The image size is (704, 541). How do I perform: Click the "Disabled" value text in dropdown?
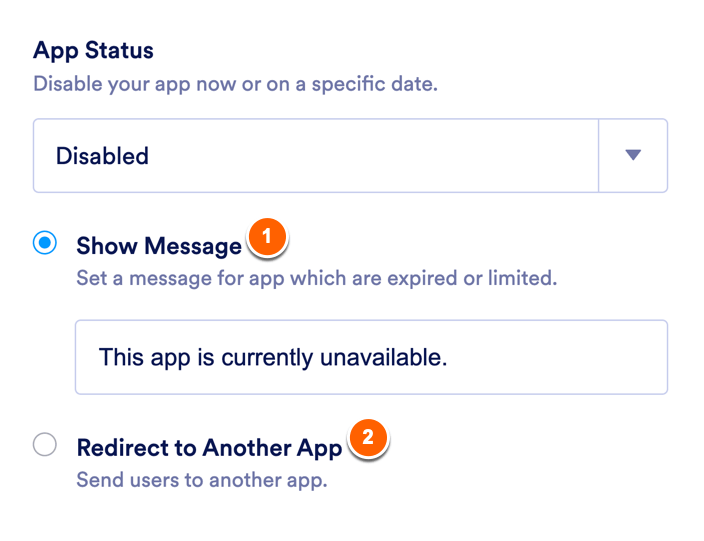pos(102,156)
